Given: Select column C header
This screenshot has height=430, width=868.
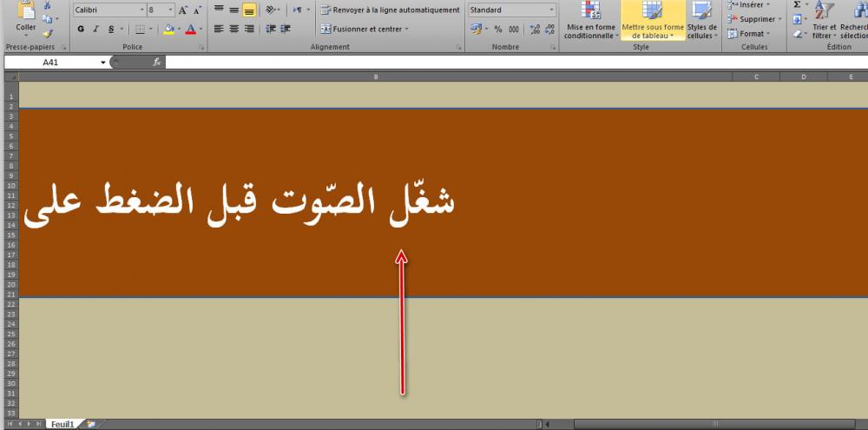Looking at the screenshot, I should click(x=756, y=77).
